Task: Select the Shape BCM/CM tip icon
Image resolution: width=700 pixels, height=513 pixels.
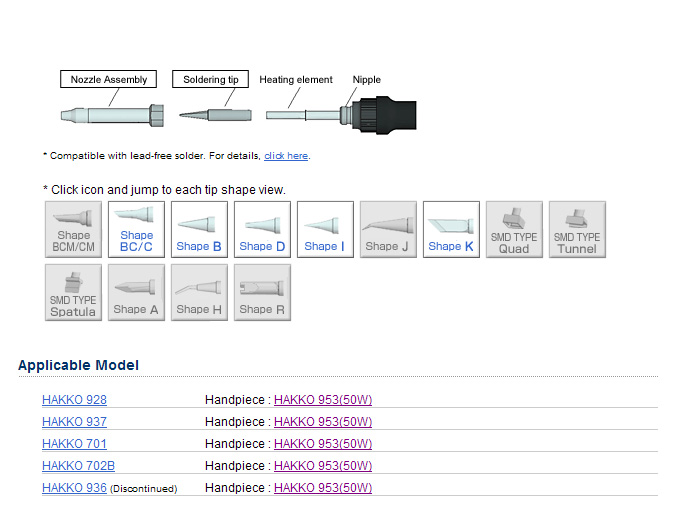Action: pyautogui.click(x=73, y=230)
